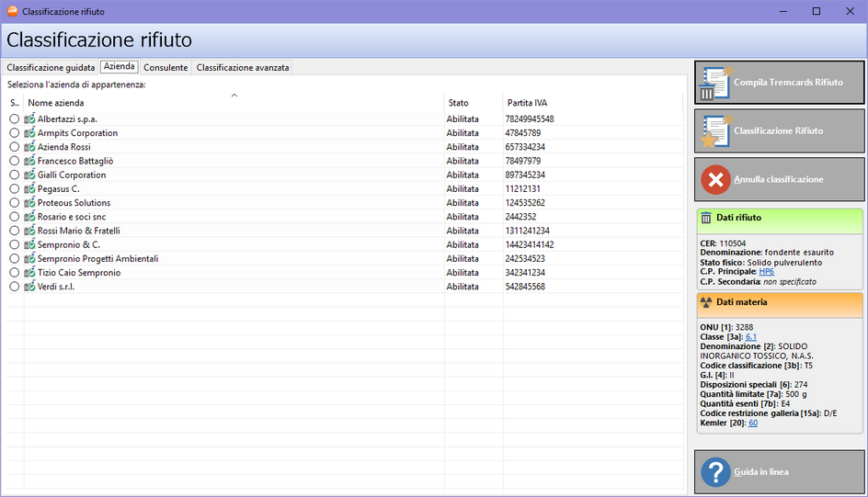Open the Classificazione avanzata tab
Viewport: 868px width, 497px height.
[243, 68]
